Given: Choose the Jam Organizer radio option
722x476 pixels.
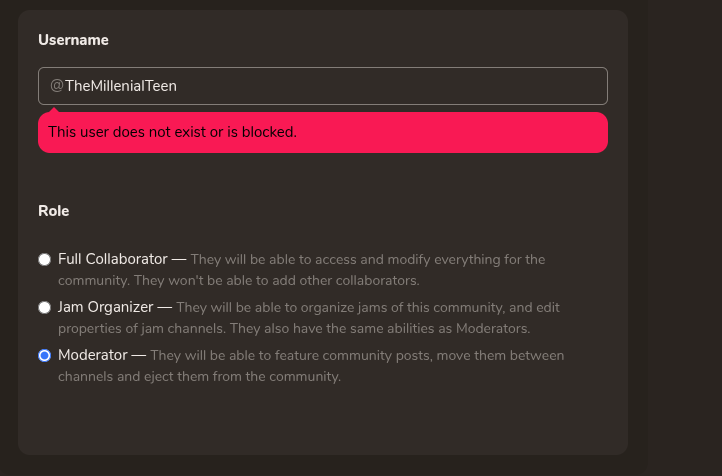Looking at the screenshot, I should point(44,308).
